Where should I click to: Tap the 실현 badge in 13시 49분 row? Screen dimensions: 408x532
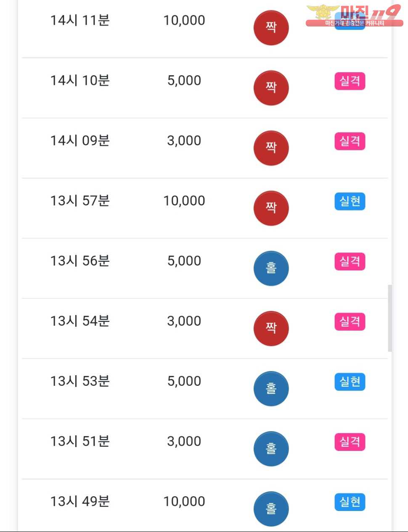coord(350,502)
